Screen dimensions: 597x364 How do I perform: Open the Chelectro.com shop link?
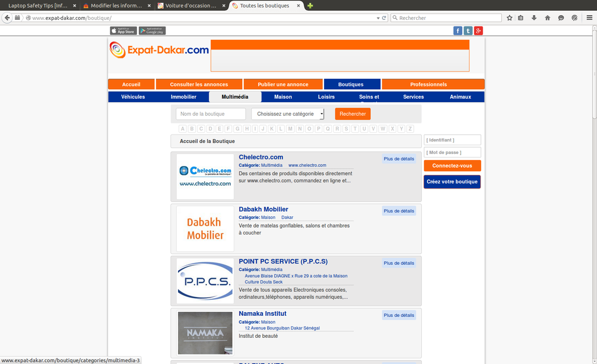(x=261, y=157)
